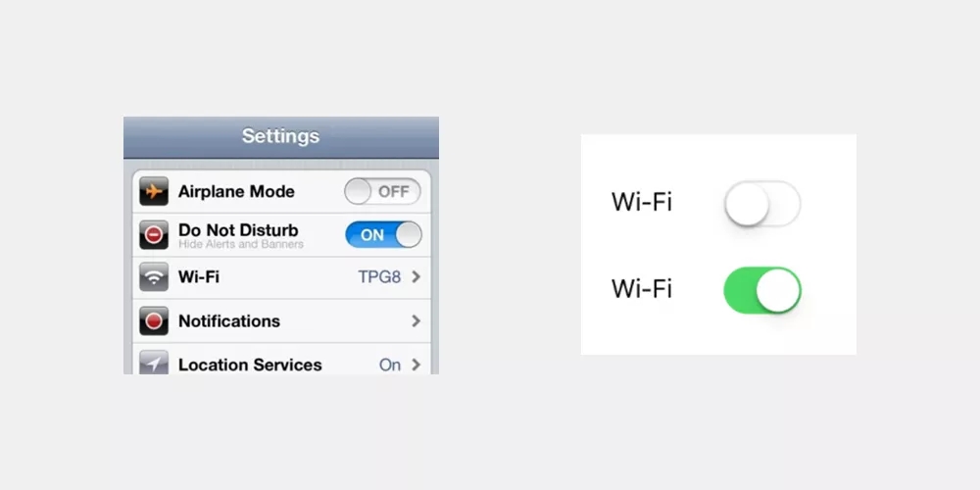The width and height of the screenshot is (980, 490).
Task: Enable the white flat-style Wi-Fi switch
Action: tap(762, 203)
